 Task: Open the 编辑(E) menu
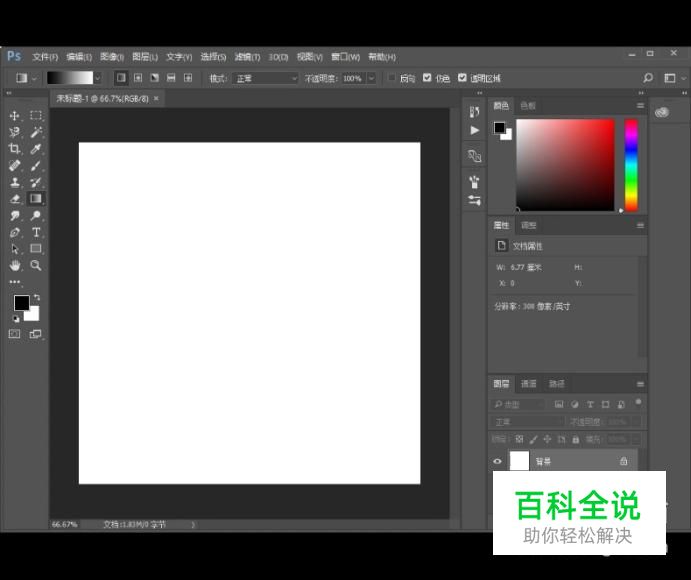79,57
